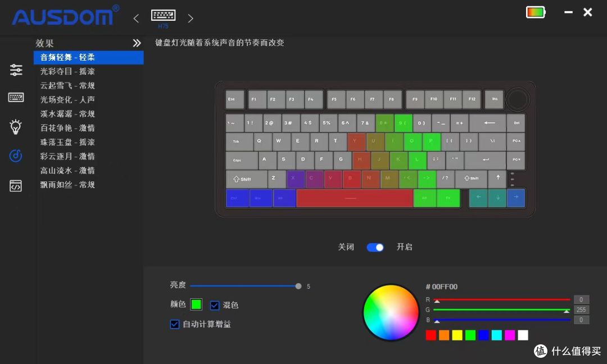Uncheck the 自动计算增益 checkbox
The height and width of the screenshot is (364, 607).
175,324
